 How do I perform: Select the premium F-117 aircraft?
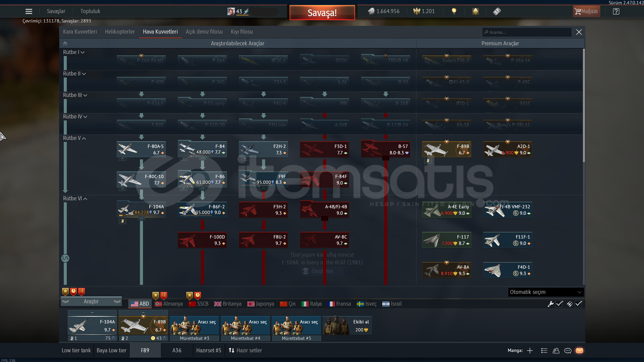pyautogui.click(x=447, y=240)
